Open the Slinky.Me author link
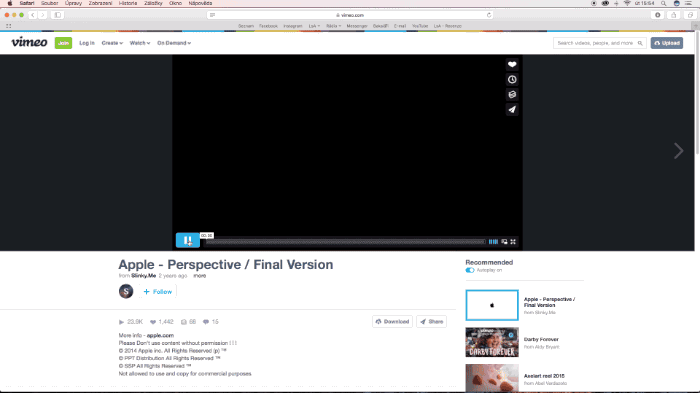This screenshot has width=700, height=393. (x=143, y=276)
